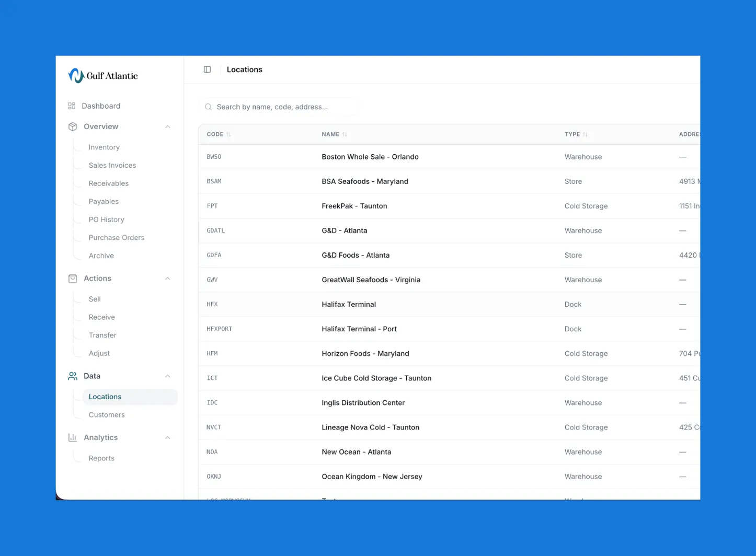Image resolution: width=756 pixels, height=556 pixels.
Task: Choose the Adjust action
Action: (99, 353)
